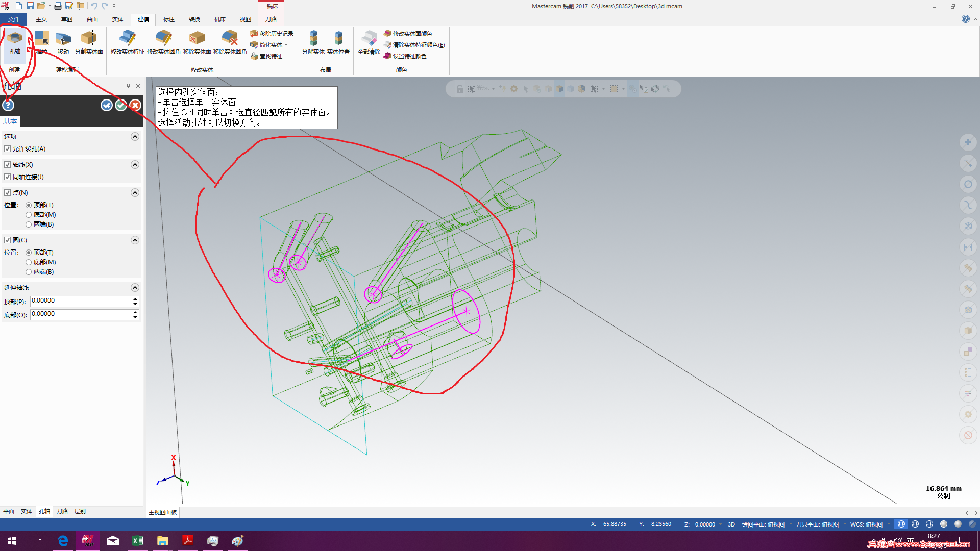This screenshot has height=551, width=980.
Task: Click the 顶部(P) extension value field
Action: click(x=81, y=301)
